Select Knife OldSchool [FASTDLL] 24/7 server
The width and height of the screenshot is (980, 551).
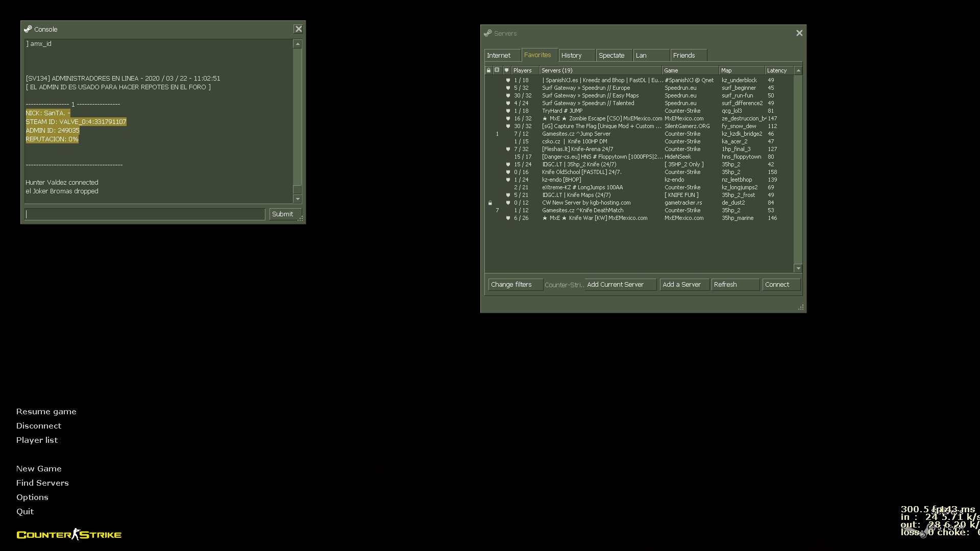[x=639, y=172]
